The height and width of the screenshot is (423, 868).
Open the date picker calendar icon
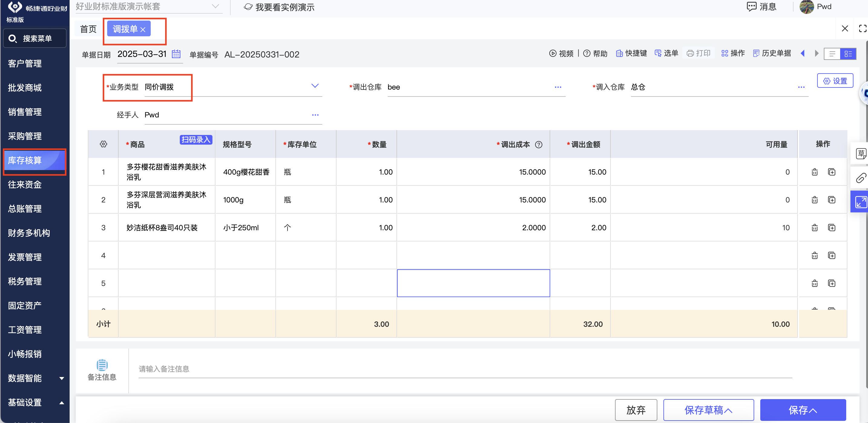[x=176, y=54]
